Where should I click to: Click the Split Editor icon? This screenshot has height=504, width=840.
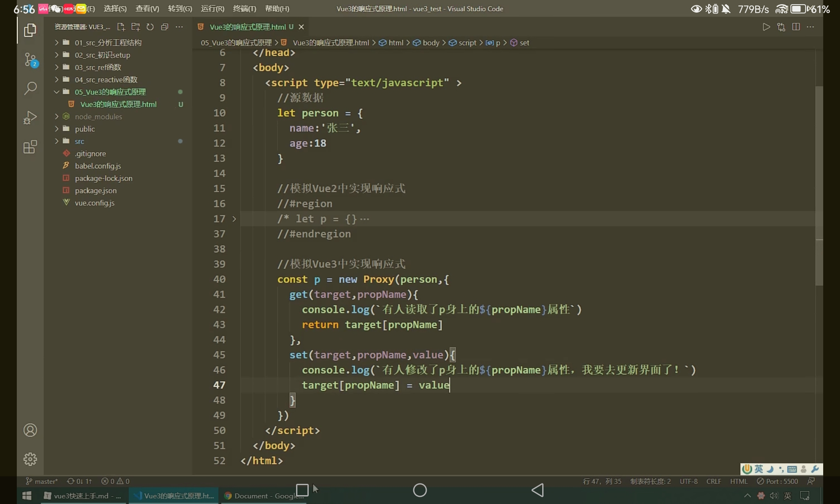coord(795,27)
